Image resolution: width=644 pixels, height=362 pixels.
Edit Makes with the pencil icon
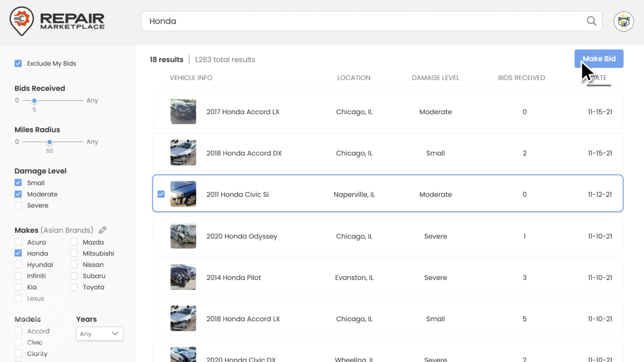[x=103, y=230]
